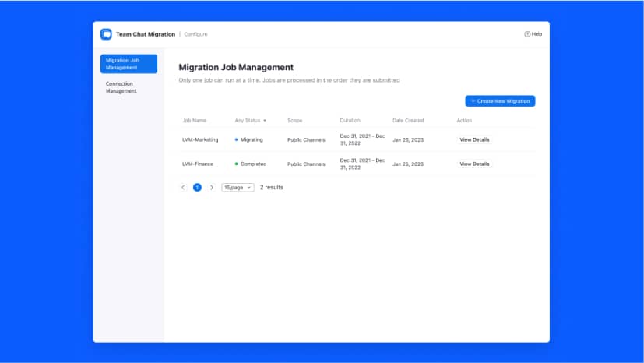Viewport: 644px width, 363px height.
Task: Click the Zoom Team Chat logo icon
Action: 106,34
